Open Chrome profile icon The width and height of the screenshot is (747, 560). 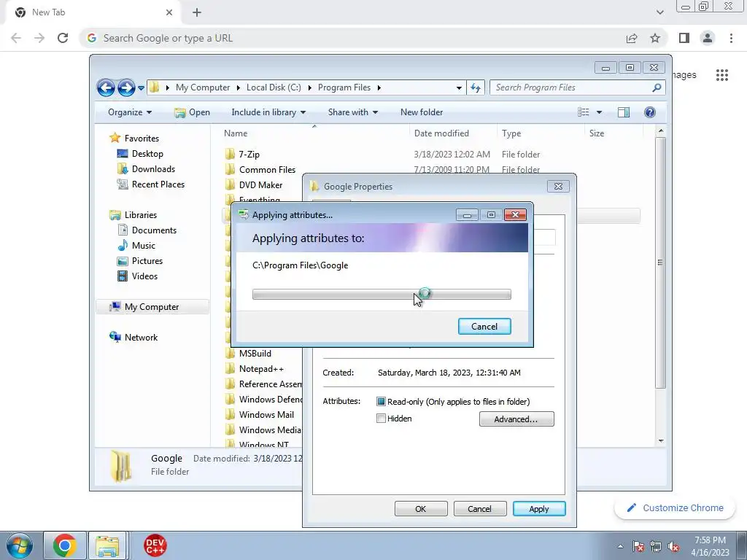coord(708,38)
